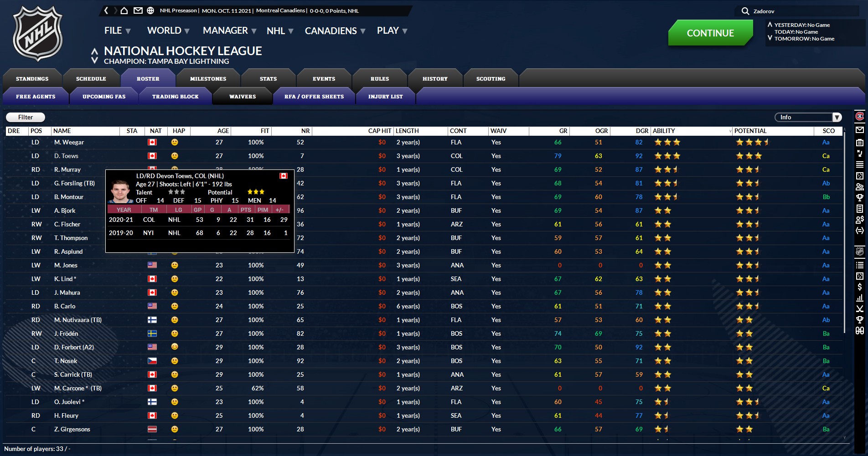The image size is (868, 456).
Task: Sort by the ABILITY column header
Action: coord(692,131)
